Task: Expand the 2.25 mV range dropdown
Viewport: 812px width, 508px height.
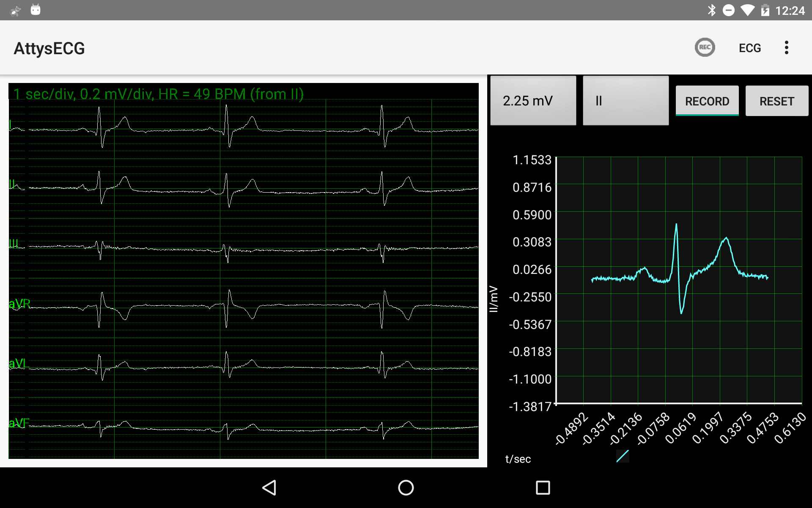Action: coord(533,101)
